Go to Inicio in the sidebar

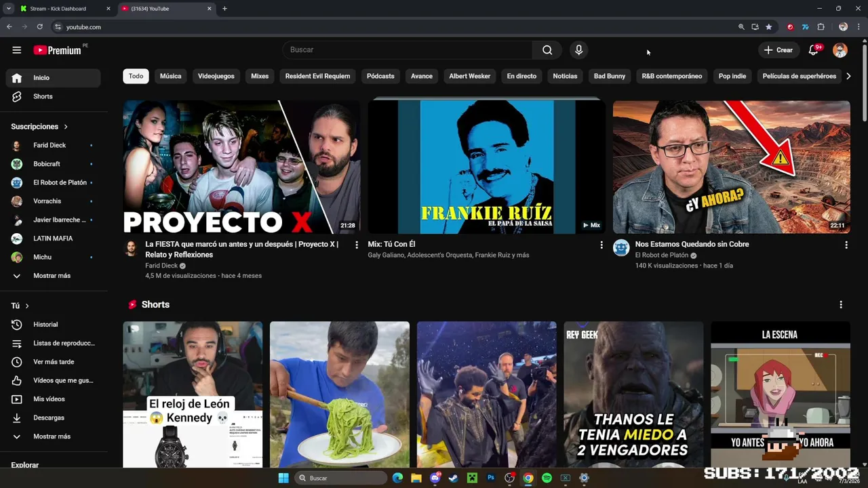pyautogui.click(x=54, y=78)
